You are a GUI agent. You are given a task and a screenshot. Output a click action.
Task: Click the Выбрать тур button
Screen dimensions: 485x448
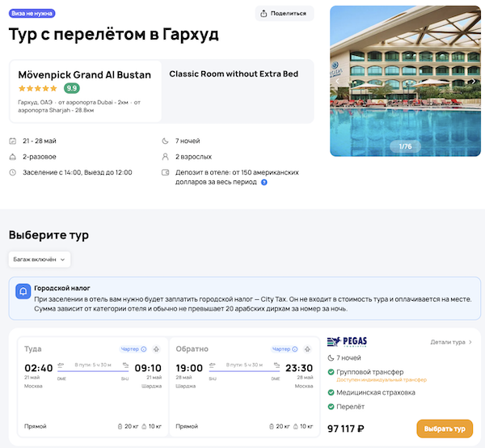(445, 429)
